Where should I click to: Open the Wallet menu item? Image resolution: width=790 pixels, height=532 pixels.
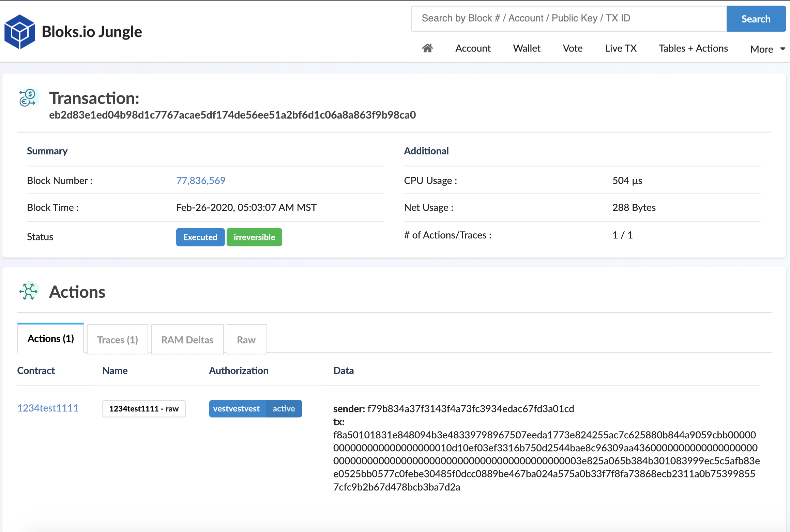pos(527,48)
